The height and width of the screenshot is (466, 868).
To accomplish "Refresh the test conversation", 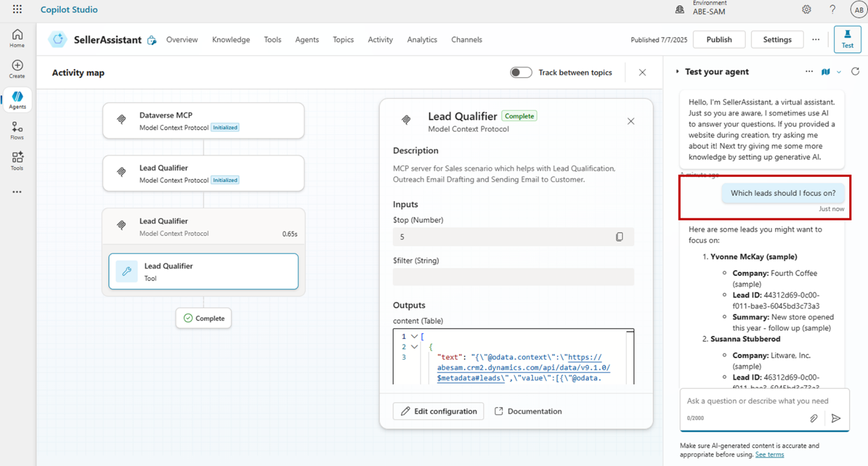I will click(855, 71).
